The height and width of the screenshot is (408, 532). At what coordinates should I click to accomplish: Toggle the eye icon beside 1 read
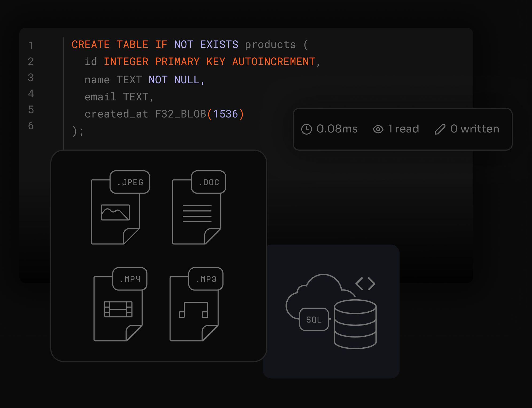pos(378,129)
